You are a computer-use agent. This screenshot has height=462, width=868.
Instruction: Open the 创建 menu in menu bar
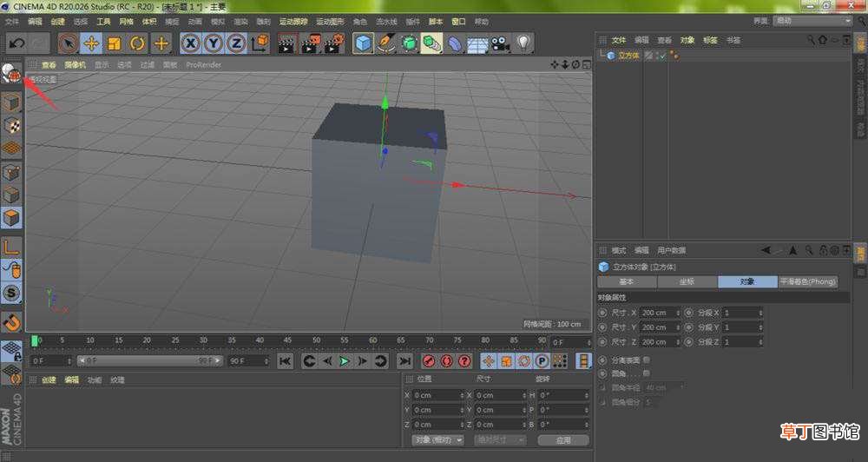(x=57, y=22)
